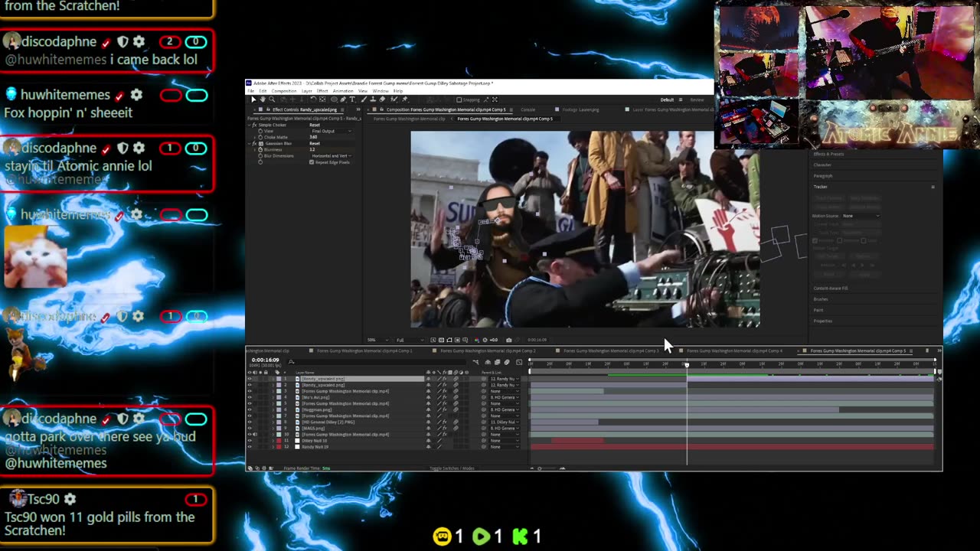Click the hide shy layers icon above the layer list
Viewport: 980px width, 551px height.
(488, 362)
